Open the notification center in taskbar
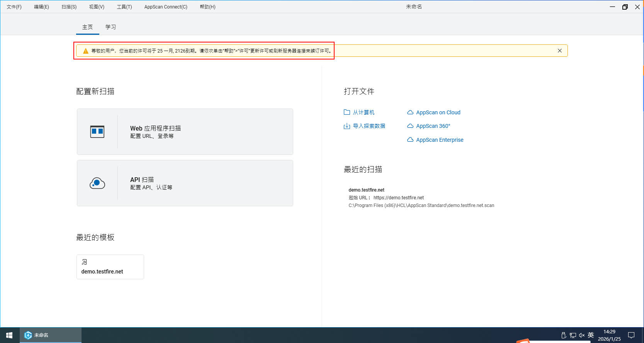Screen dimensions: 644x343 click(631, 335)
